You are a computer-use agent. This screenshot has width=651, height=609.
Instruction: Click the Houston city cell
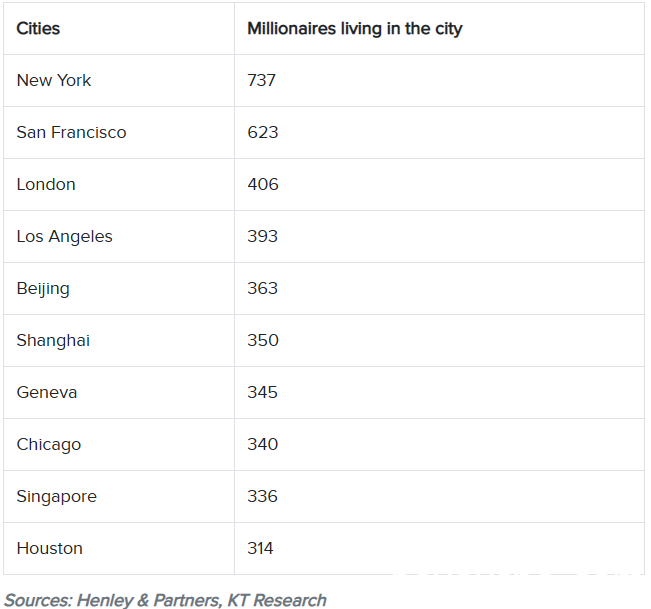(119, 548)
